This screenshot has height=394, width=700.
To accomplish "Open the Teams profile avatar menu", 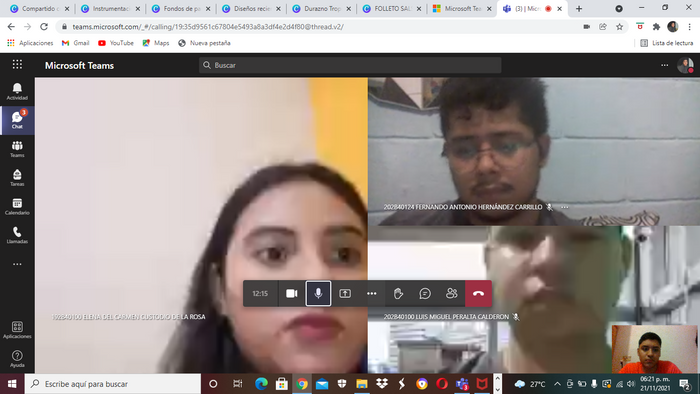I will (x=685, y=65).
